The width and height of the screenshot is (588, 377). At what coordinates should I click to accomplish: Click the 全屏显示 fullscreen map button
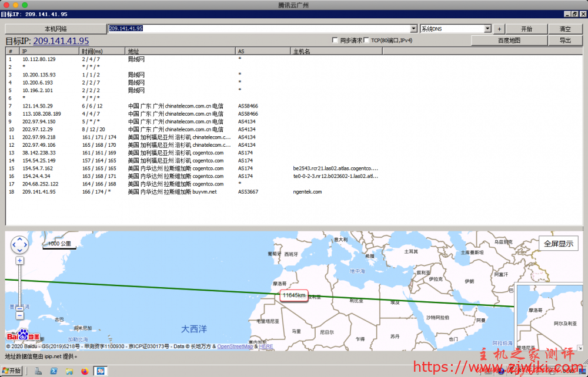coord(558,244)
